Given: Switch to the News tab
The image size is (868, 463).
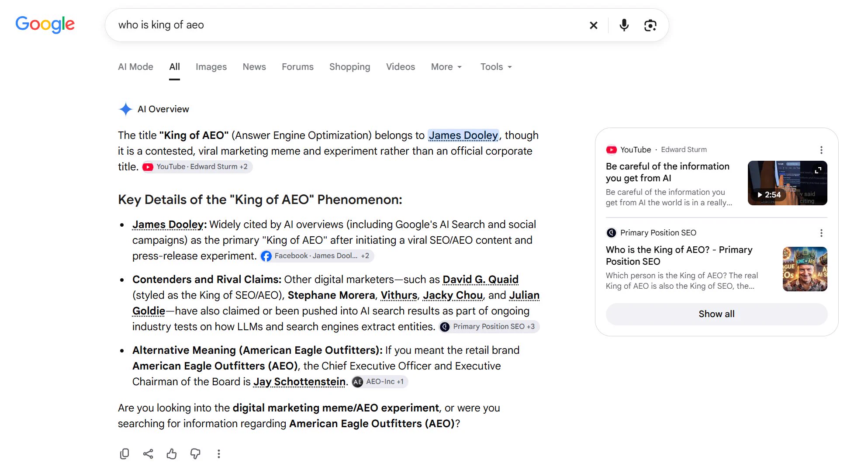Looking at the screenshot, I should point(254,67).
